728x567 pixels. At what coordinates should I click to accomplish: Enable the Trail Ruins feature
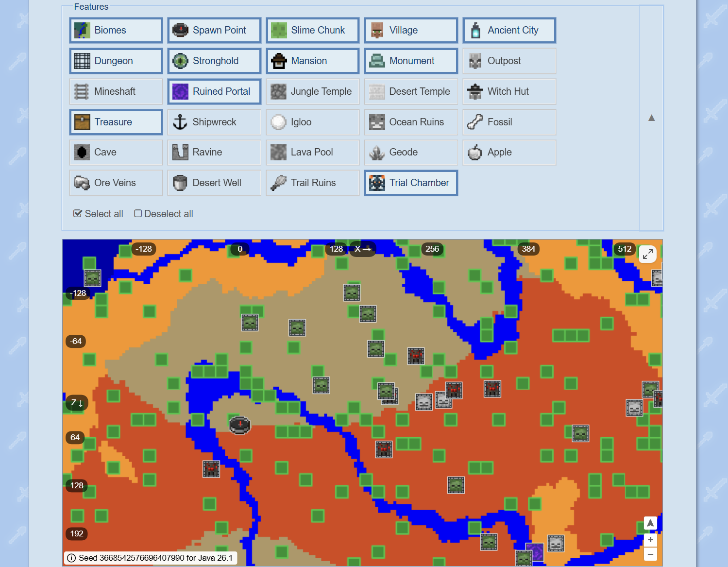[x=312, y=183]
